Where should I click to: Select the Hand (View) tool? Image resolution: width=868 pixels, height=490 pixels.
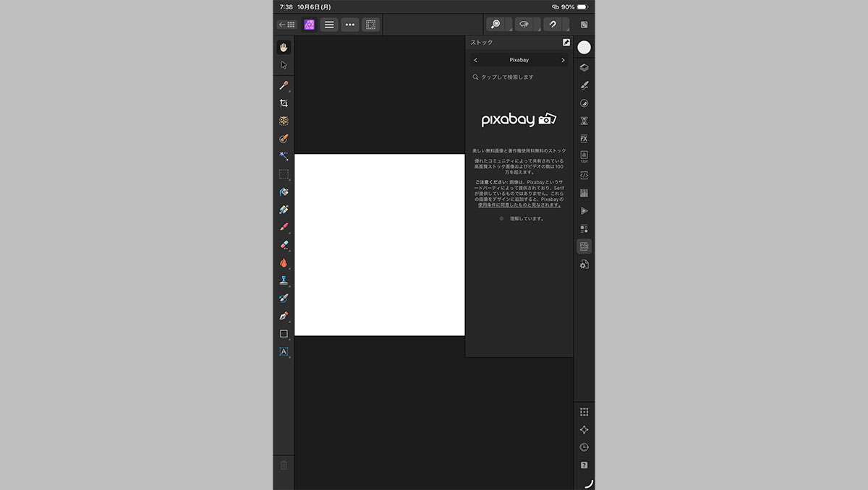pos(284,47)
